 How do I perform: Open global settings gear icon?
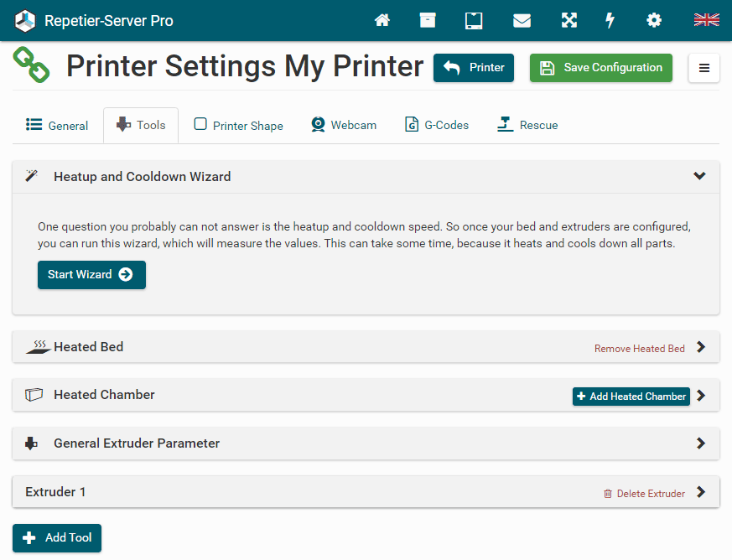click(x=654, y=20)
